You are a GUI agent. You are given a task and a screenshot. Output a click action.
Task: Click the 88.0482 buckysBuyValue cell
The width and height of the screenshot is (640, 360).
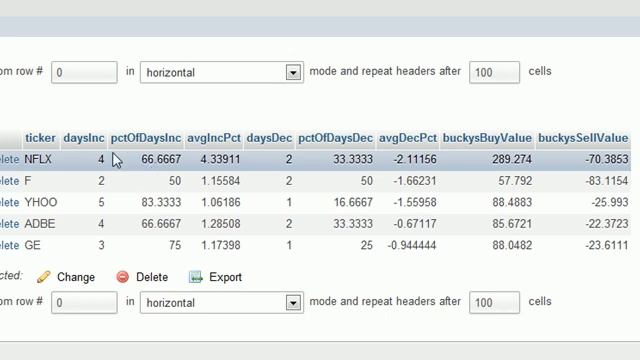click(512, 245)
